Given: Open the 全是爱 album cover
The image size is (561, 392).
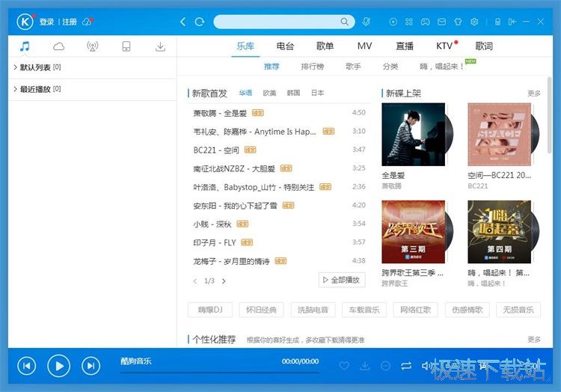Looking at the screenshot, I should click(x=413, y=135).
